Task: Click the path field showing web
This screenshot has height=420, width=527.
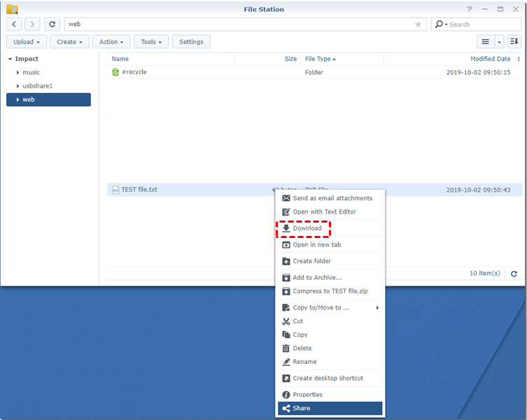Action: pos(246,24)
